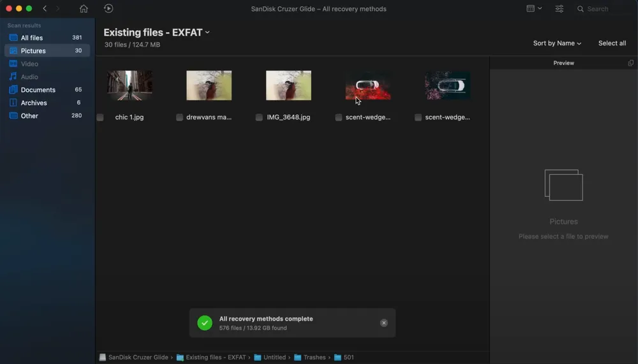Click the Search field
The width and height of the screenshot is (638, 364).
pos(604,8)
